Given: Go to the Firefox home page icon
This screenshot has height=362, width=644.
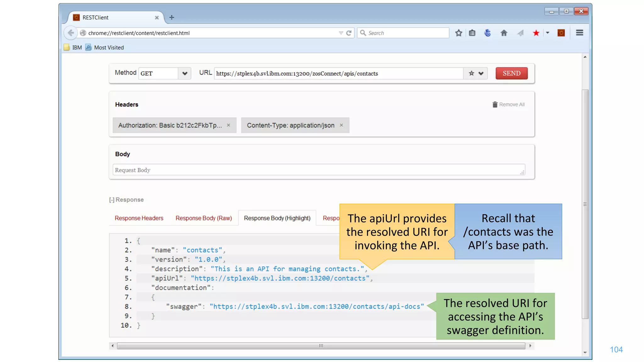Looking at the screenshot, I should click(x=504, y=33).
